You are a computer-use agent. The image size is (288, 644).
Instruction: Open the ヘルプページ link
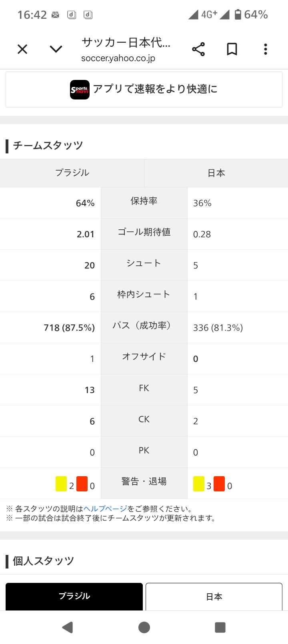(105, 509)
